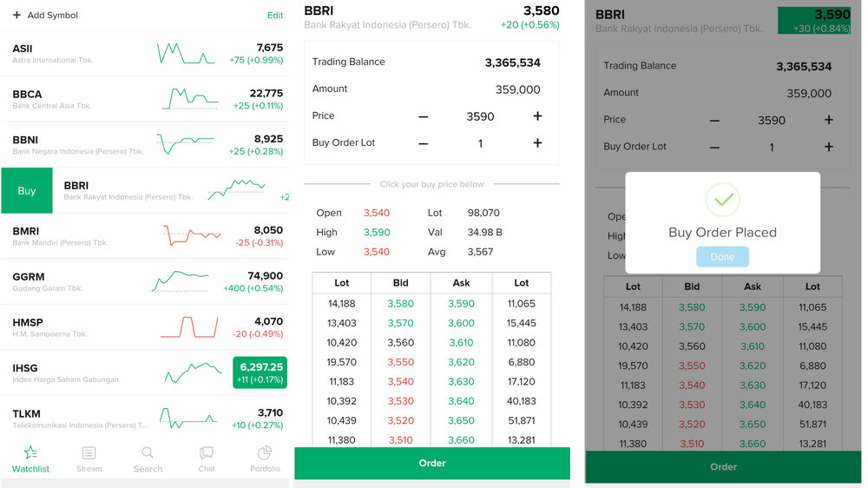Open the BBNI watchlist row
Viewport: 868px width, 488px height.
[145, 144]
